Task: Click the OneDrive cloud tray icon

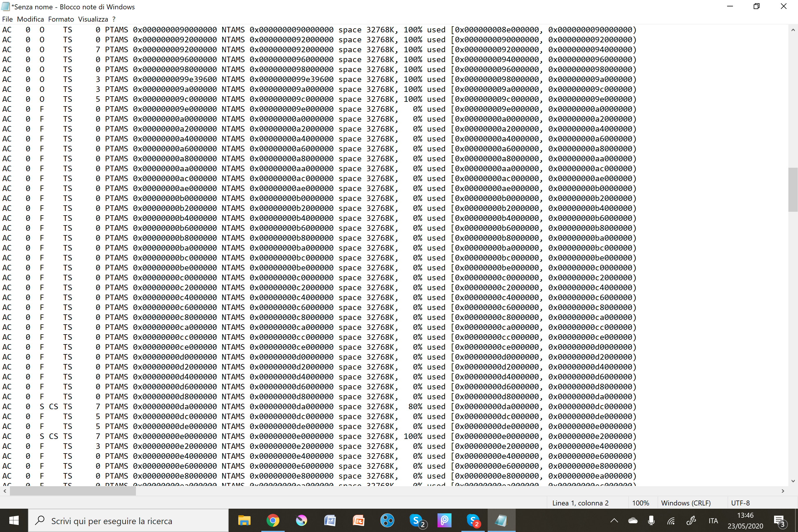Action: [633, 521]
